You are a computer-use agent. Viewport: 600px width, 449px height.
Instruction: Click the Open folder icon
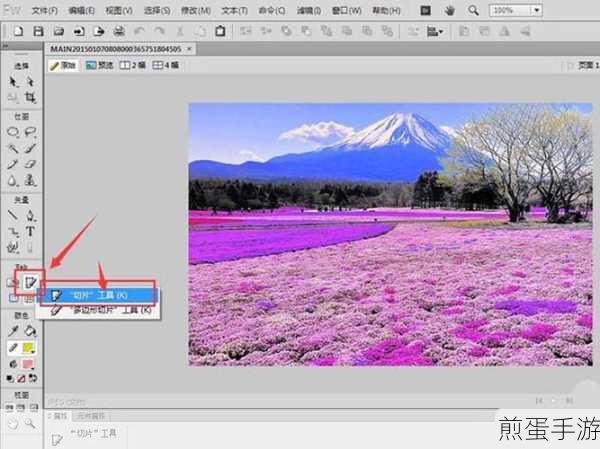pos(59,31)
